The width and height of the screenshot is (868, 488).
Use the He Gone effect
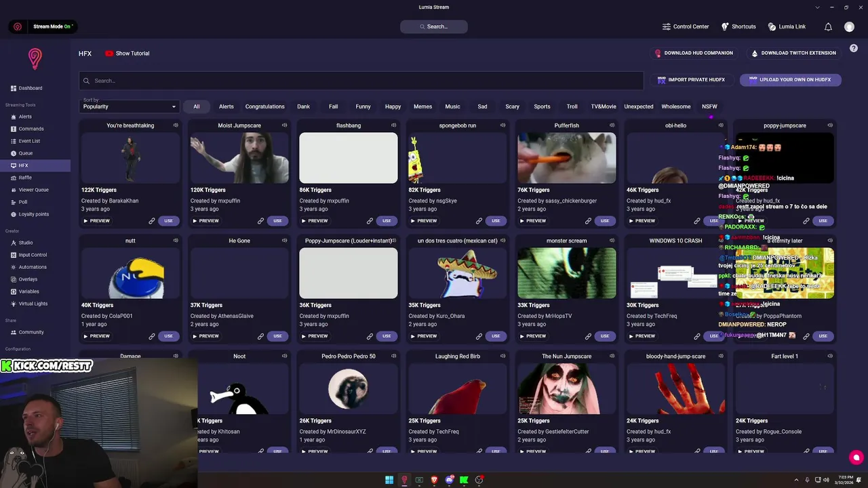pyautogui.click(x=277, y=336)
